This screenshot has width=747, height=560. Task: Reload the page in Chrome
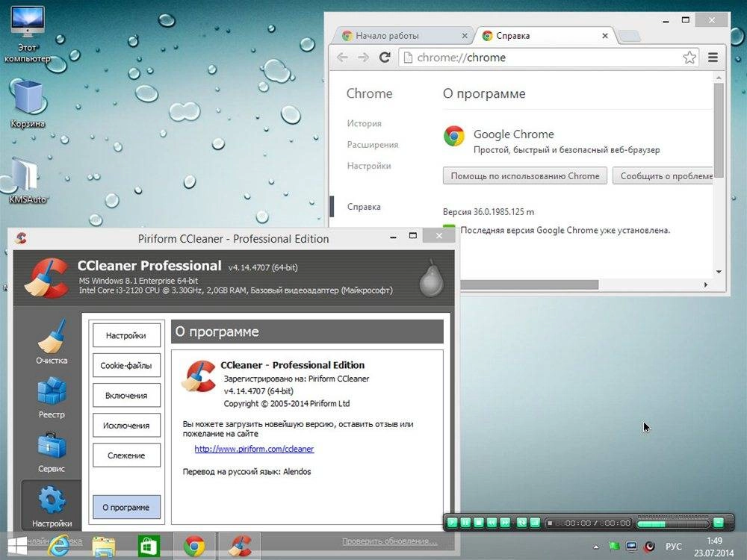[x=385, y=57]
